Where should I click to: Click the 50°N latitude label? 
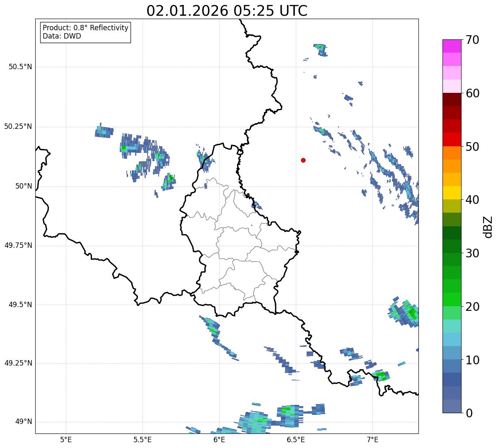24,186
